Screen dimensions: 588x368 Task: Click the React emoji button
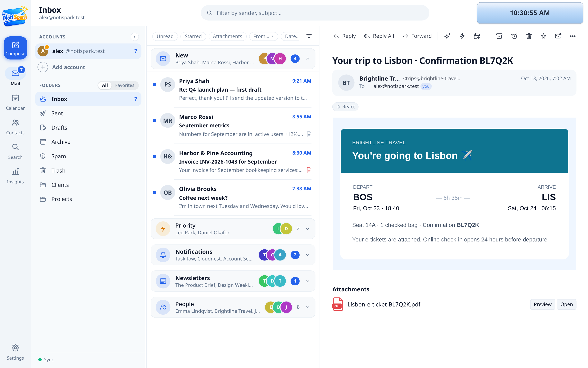pyautogui.click(x=345, y=107)
